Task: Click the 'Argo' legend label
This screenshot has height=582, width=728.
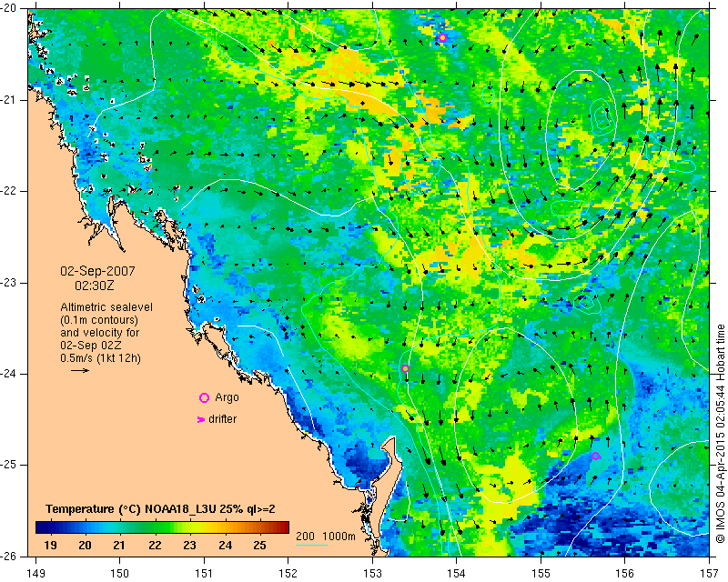Action: (x=227, y=397)
